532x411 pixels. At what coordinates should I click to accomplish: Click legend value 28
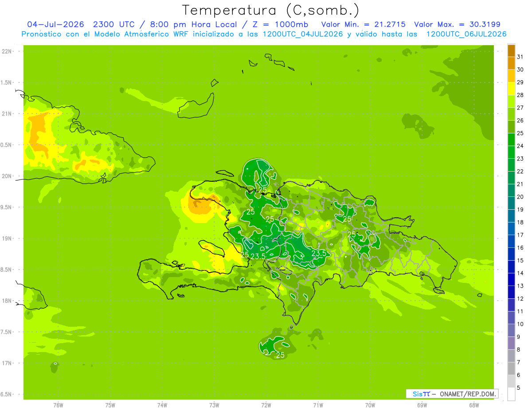click(520, 95)
